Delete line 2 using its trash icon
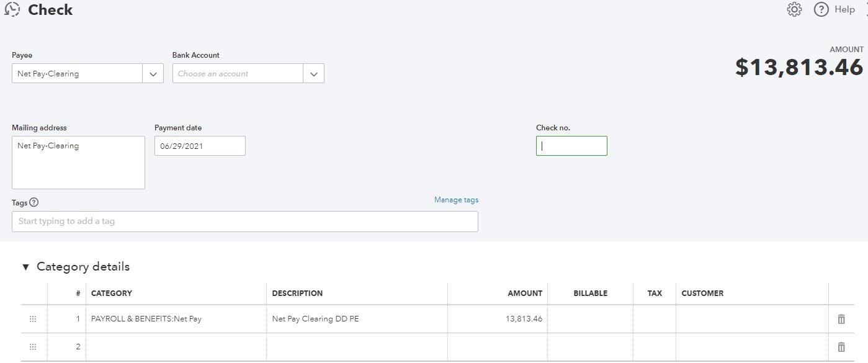This screenshot has width=868, height=363. [841, 346]
